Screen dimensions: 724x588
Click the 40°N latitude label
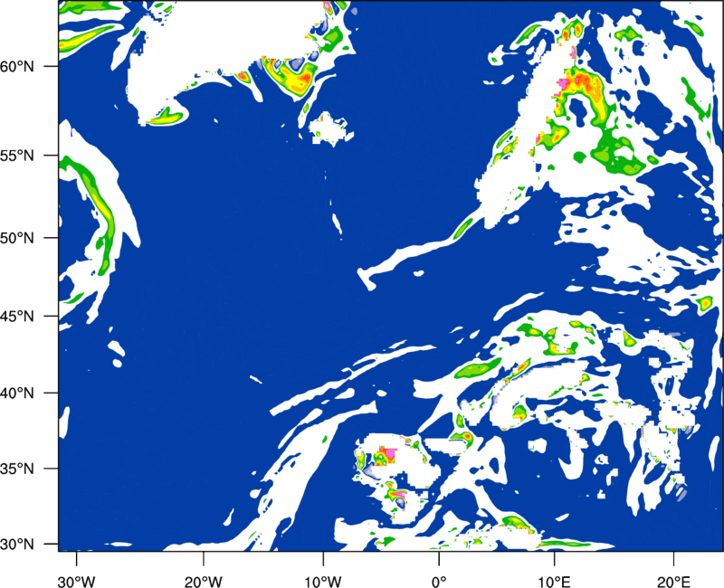17,394
